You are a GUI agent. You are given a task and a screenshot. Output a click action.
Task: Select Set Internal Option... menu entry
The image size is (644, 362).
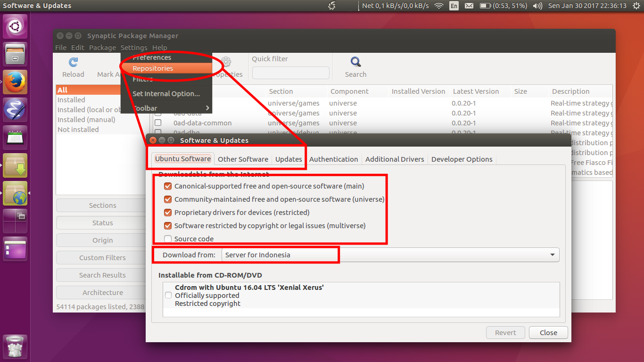click(x=166, y=94)
